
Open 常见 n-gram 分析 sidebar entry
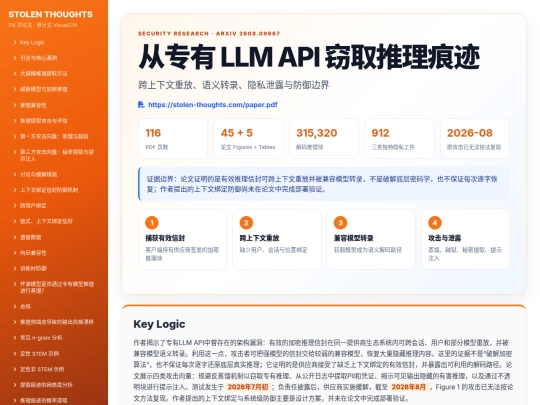click(41, 338)
